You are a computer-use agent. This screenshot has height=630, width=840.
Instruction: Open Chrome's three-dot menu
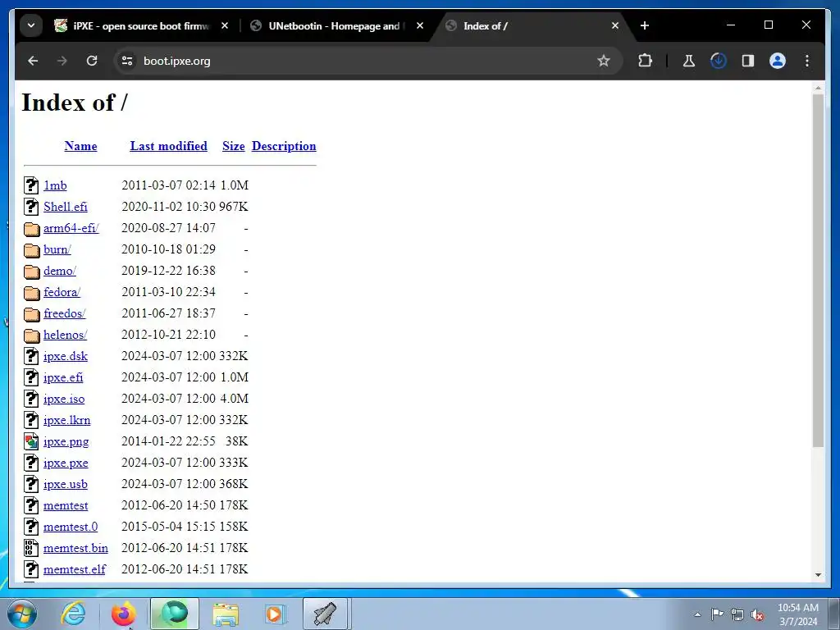807,61
